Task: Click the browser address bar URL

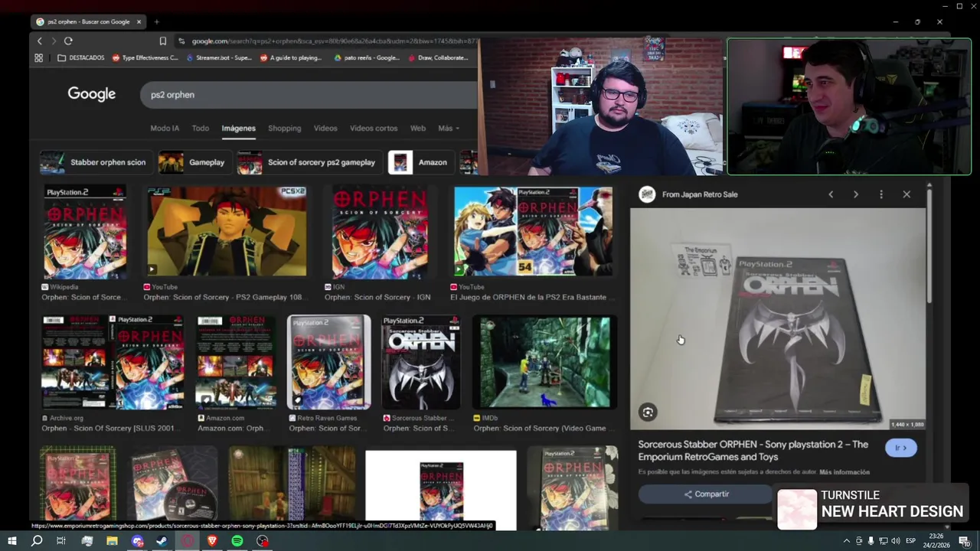Action: pos(333,41)
